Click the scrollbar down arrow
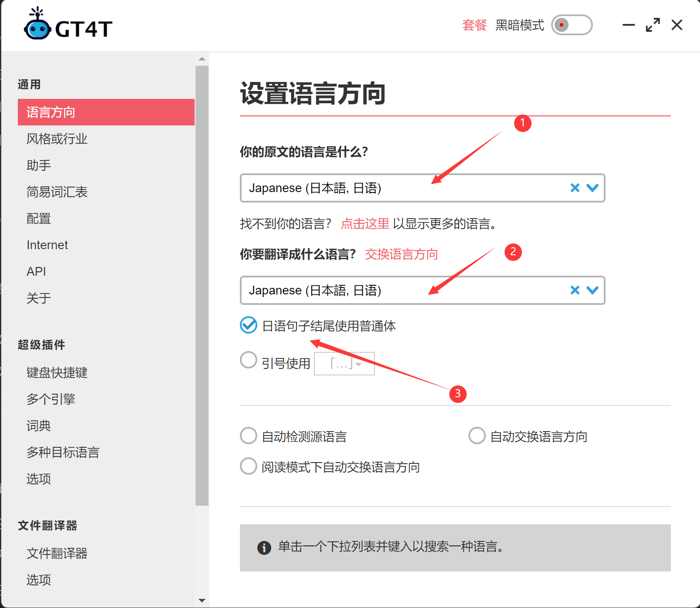Viewport: 700px width, 608px height. pyautogui.click(x=202, y=601)
